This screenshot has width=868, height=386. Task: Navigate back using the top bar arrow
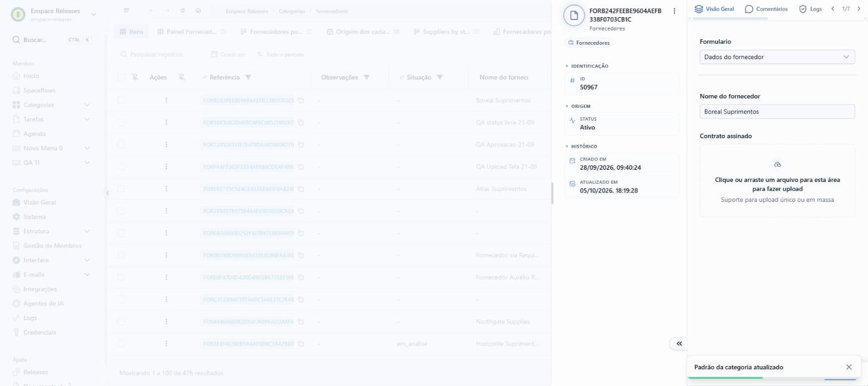(x=152, y=11)
